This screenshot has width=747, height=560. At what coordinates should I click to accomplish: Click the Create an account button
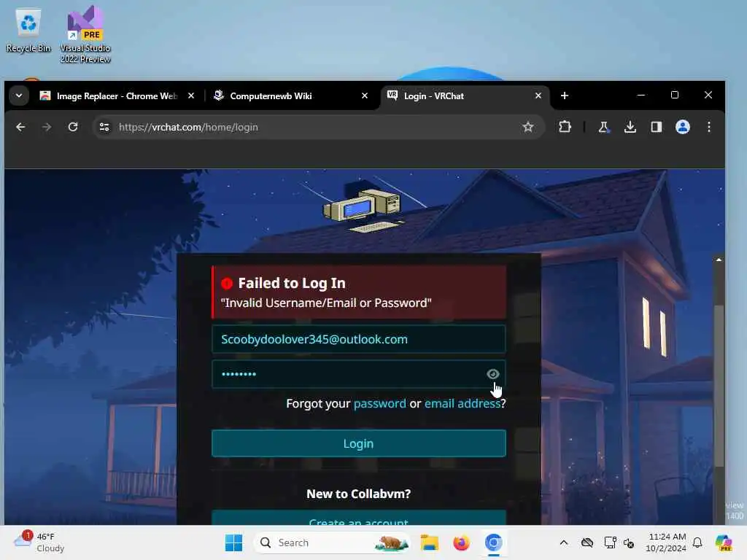point(359,518)
